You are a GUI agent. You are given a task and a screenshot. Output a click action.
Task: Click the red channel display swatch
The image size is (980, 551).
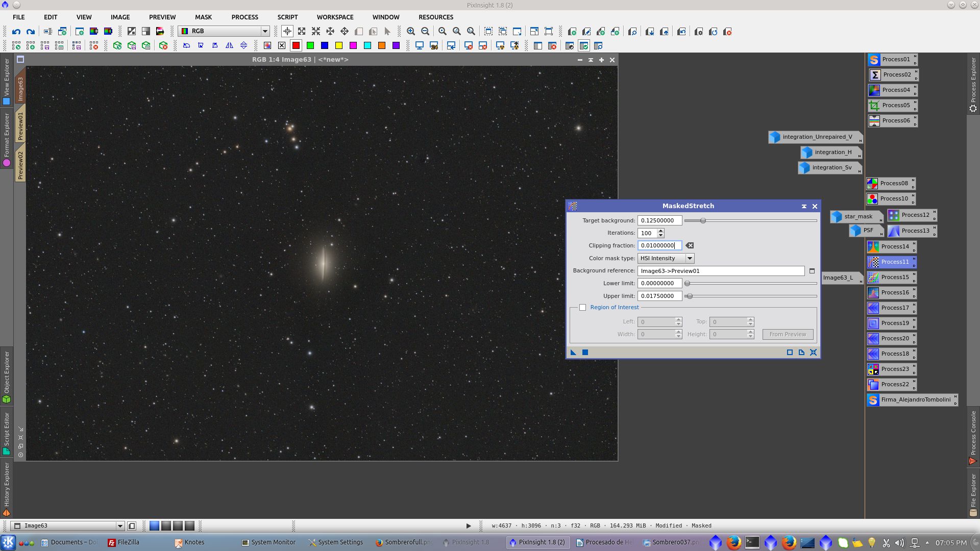(296, 46)
